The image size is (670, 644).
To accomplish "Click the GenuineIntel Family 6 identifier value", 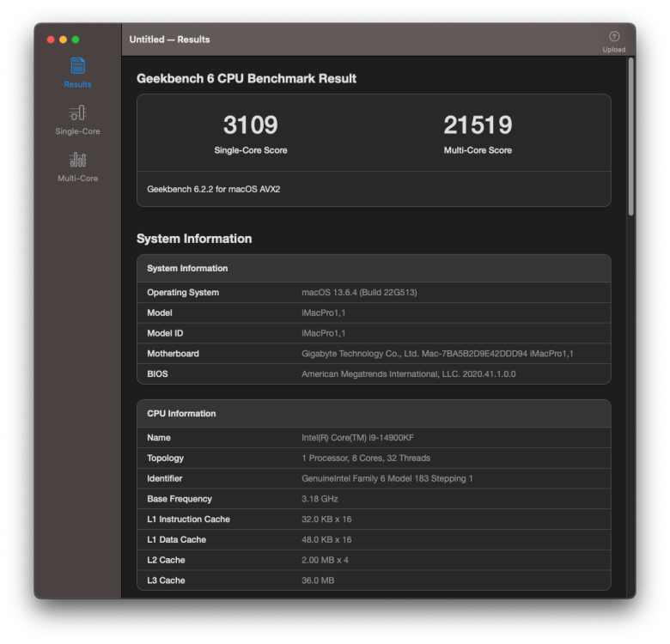I will pos(387,479).
